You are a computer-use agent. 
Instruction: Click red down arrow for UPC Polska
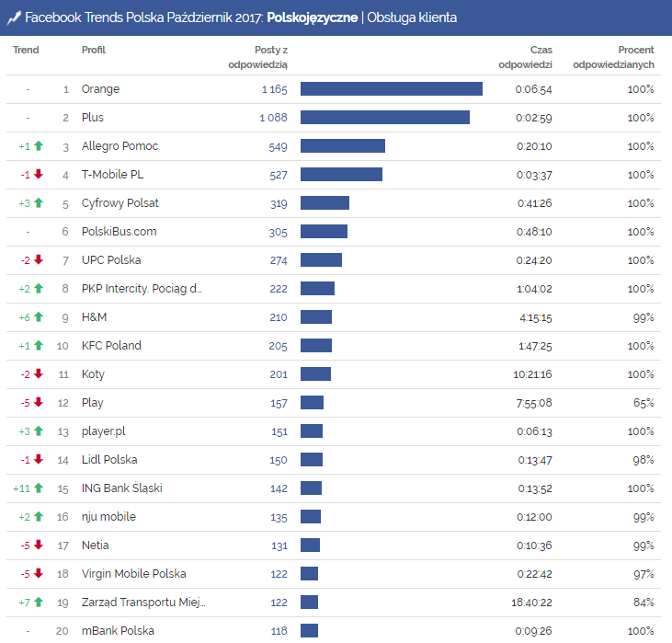39,260
